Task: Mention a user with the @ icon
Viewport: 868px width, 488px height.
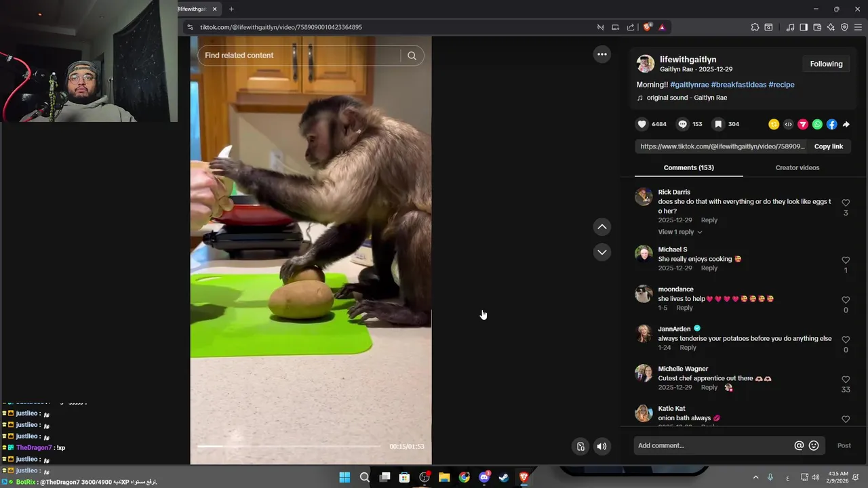Action: coord(799,445)
